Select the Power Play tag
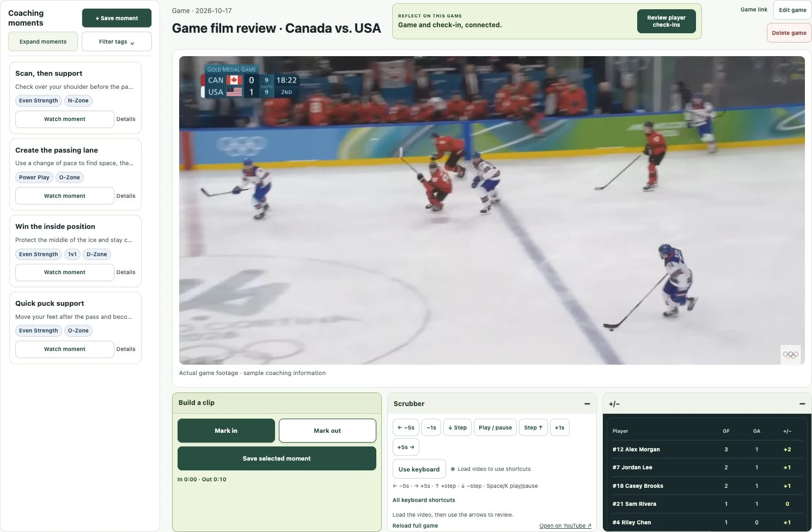Screen dimensions: 812x532 coord(34,178)
